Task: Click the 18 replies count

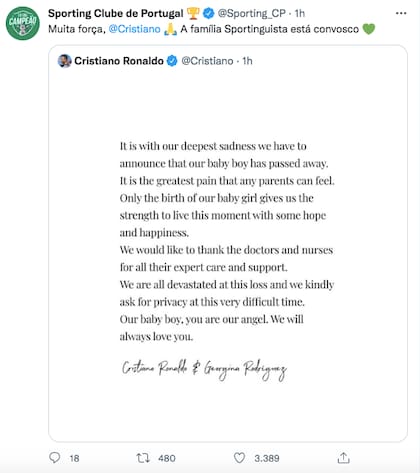Action: (x=74, y=458)
